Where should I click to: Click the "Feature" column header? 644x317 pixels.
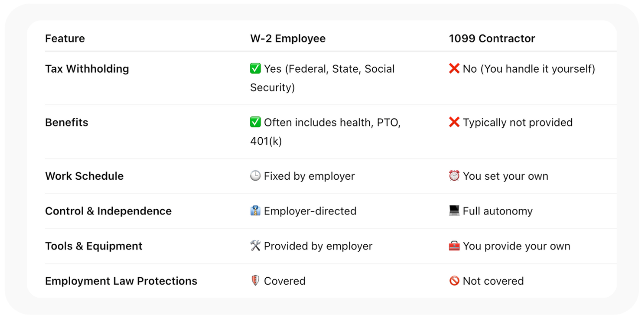pyautogui.click(x=65, y=38)
